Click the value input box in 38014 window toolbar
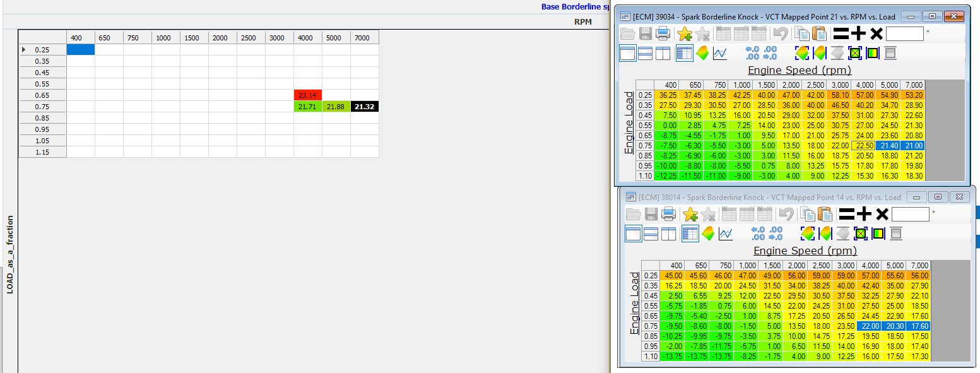 coord(910,215)
